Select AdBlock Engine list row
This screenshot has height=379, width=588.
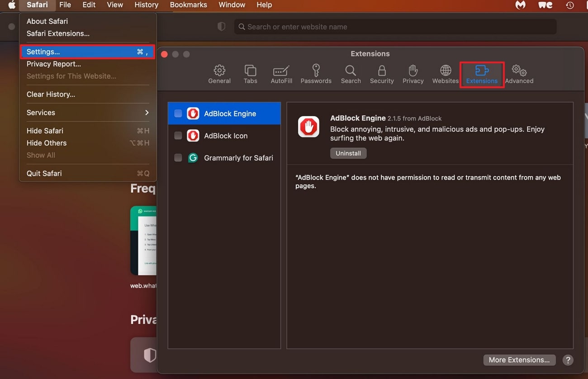coord(224,114)
